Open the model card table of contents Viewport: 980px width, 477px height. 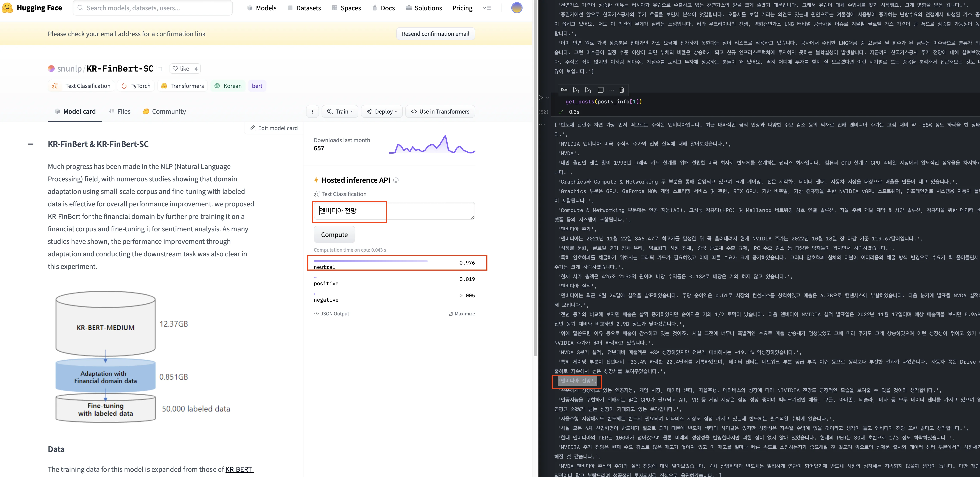(30, 144)
